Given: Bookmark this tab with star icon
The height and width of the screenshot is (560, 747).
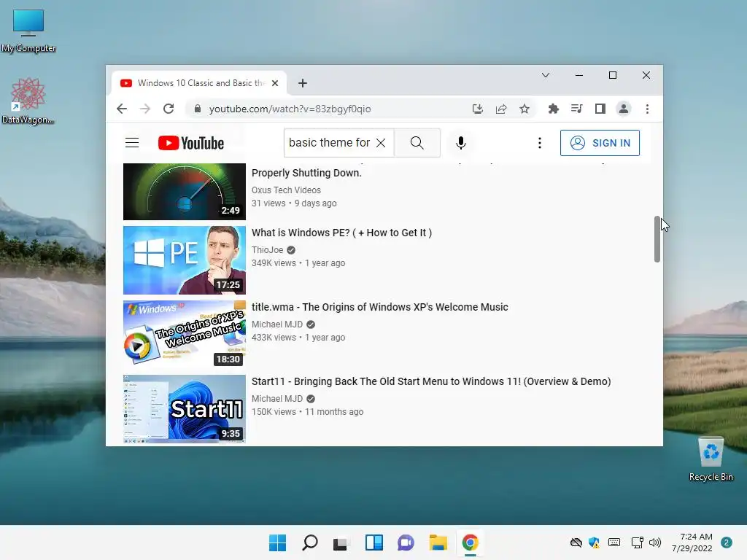Looking at the screenshot, I should coord(525,109).
